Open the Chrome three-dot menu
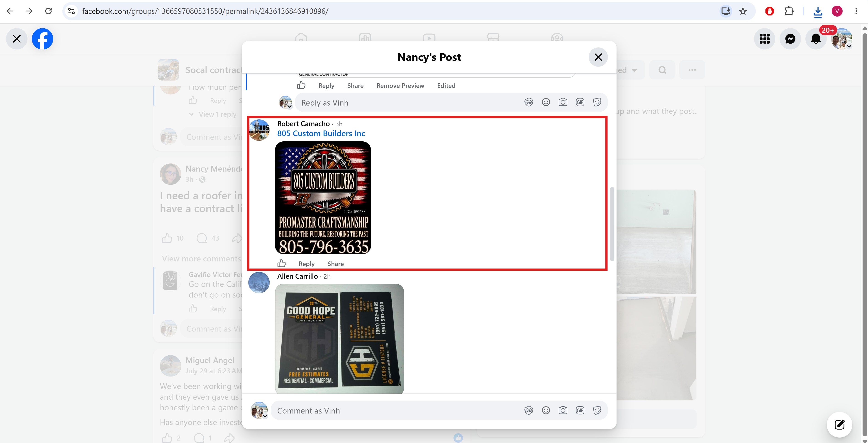 856,11
